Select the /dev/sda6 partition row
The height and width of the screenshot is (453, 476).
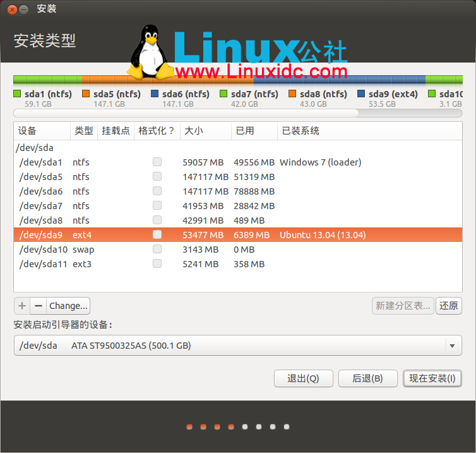pos(238,191)
